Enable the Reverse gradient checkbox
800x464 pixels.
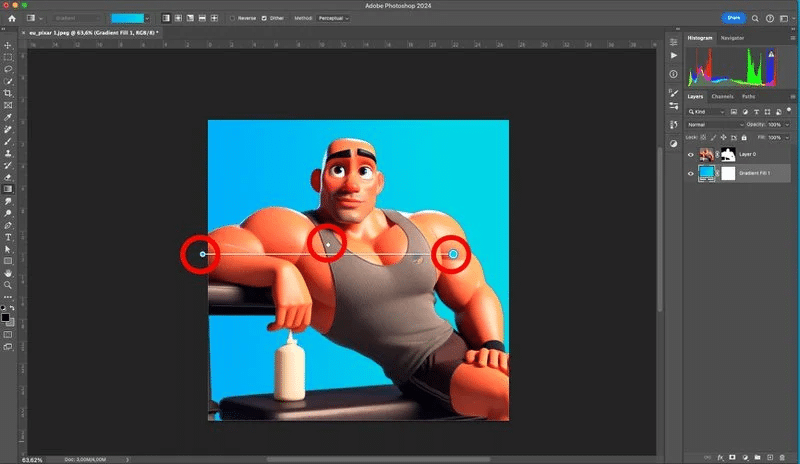coord(234,18)
